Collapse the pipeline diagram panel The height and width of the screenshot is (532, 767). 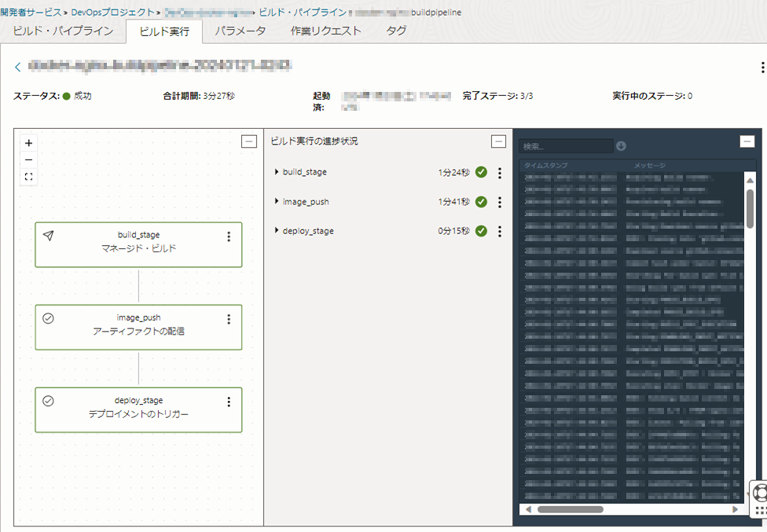[249, 141]
